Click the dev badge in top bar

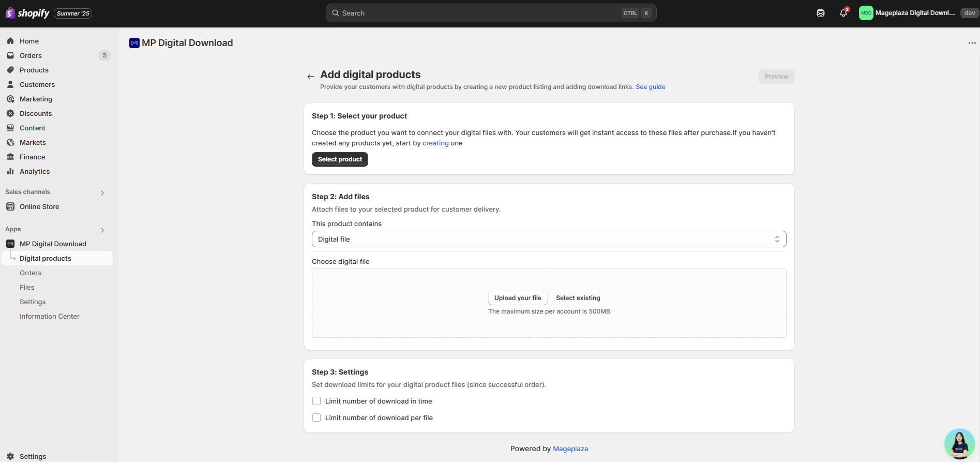969,13
